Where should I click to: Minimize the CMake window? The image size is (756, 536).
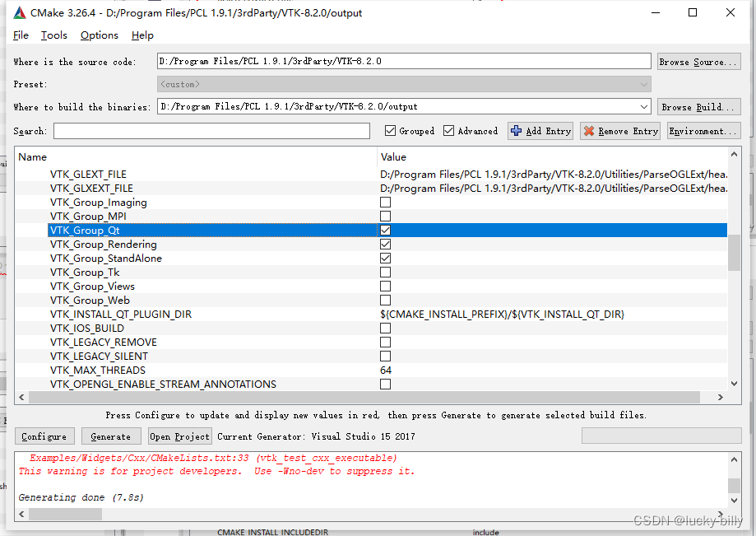tap(656, 12)
